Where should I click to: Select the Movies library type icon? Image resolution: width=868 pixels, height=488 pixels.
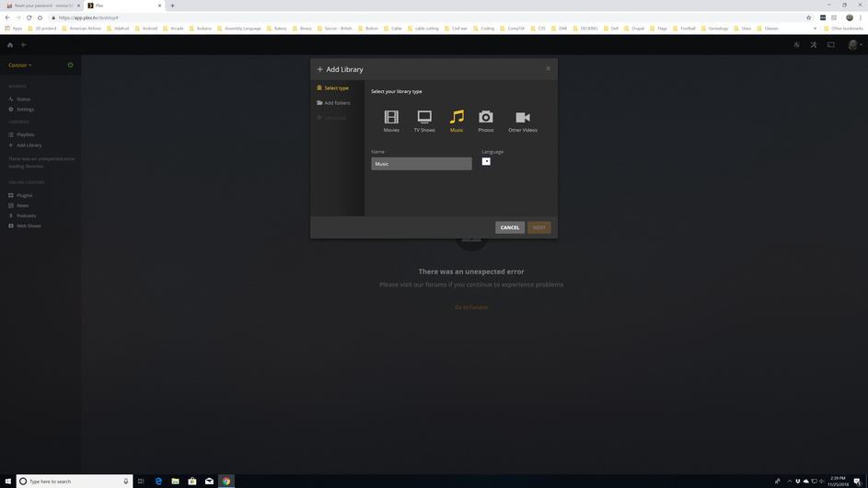[391, 121]
